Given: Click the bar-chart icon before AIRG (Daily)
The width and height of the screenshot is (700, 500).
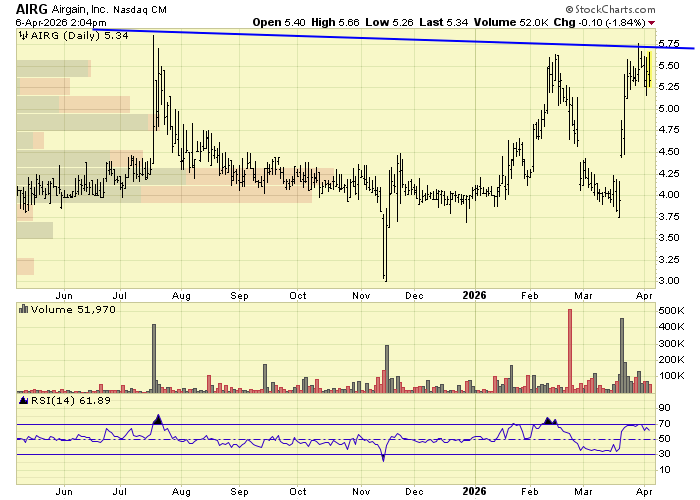Looking at the screenshot, I should [23, 35].
